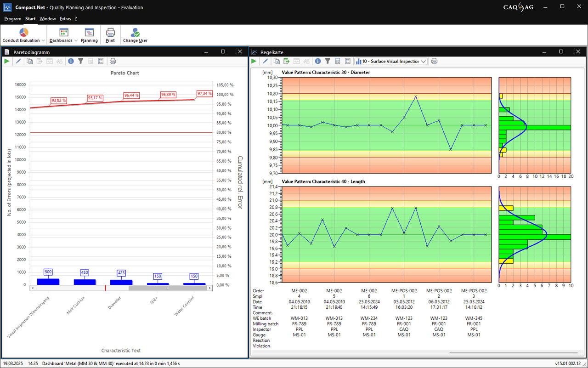The height and width of the screenshot is (368, 588).
Task: Expand the Dashboards dropdown arrow
Action: 76,40
